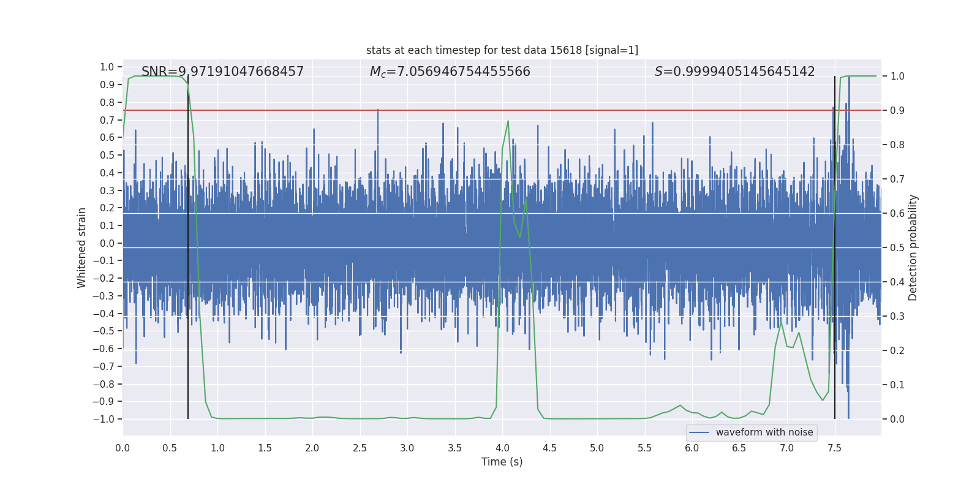
Task: Click the blue line sample in the legend
Action: [x=699, y=432]
